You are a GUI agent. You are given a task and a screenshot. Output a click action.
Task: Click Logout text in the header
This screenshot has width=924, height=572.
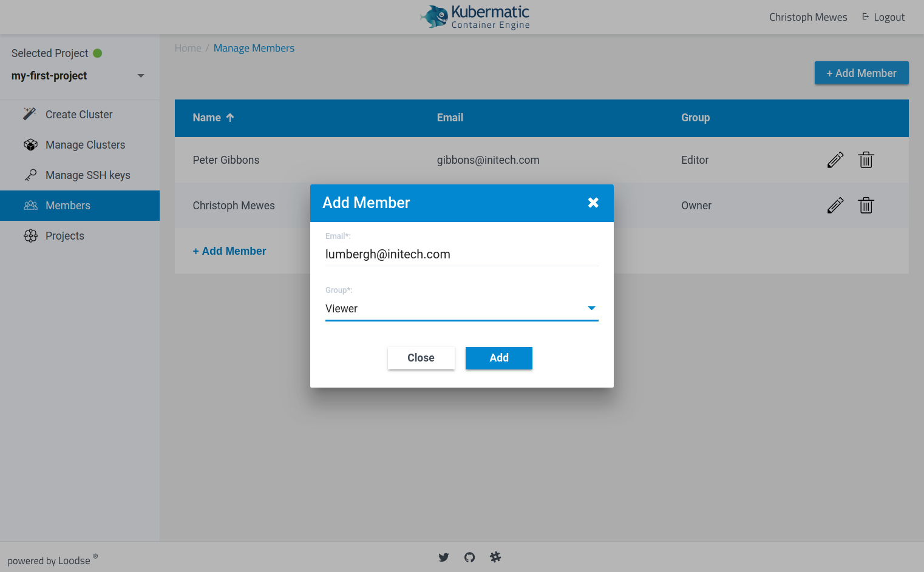(x=889, y=17)
